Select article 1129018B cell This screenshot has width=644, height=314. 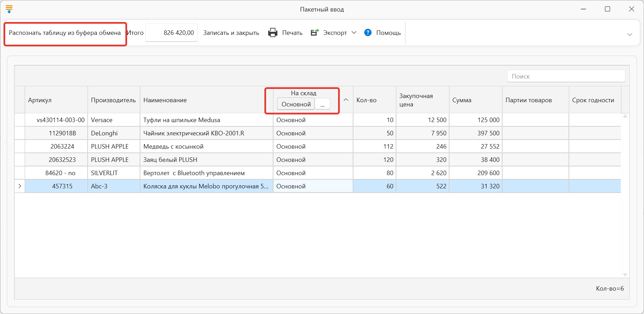click(56, 133)
